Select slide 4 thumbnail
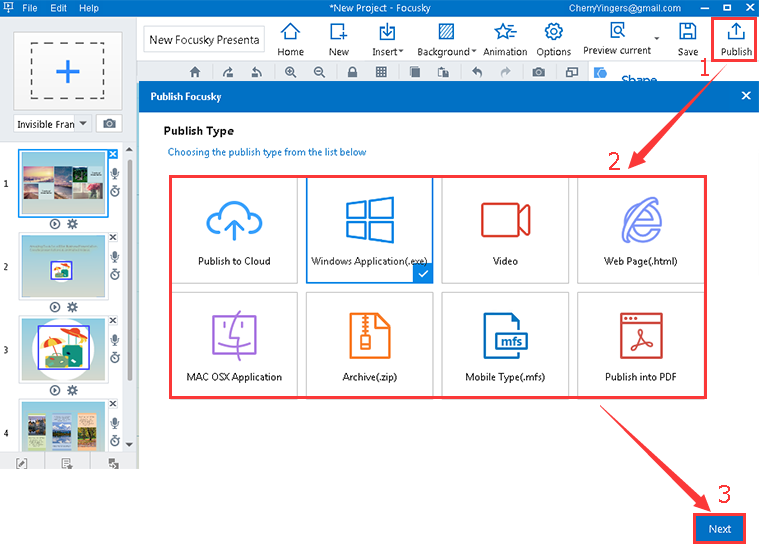 [x=63, y=425]
